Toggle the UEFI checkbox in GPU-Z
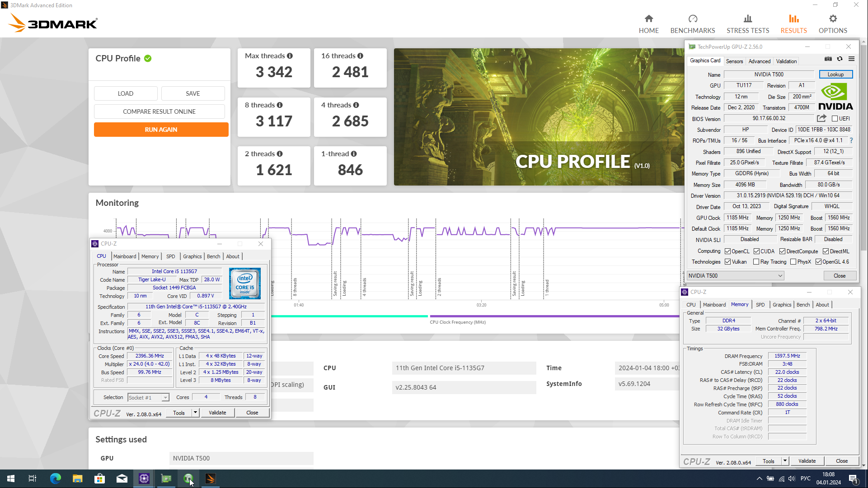This screenshot has width=868, height=488. 835,119
